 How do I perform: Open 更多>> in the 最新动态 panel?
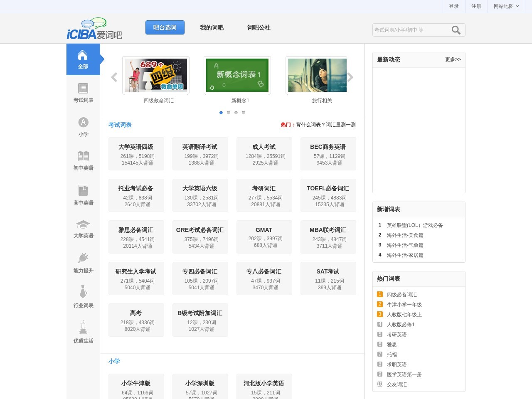pyautogui.click(x=453, y=59)
